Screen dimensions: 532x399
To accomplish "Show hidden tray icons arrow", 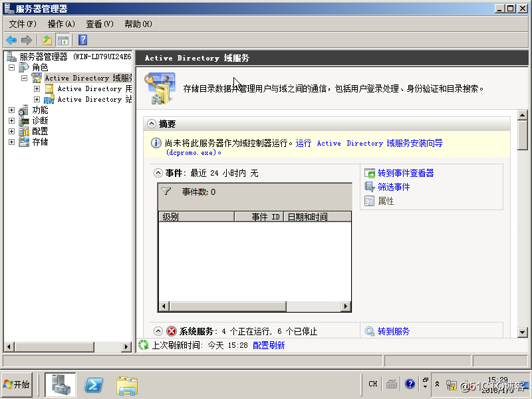I will pyautogui.click(x=438, y=384).
